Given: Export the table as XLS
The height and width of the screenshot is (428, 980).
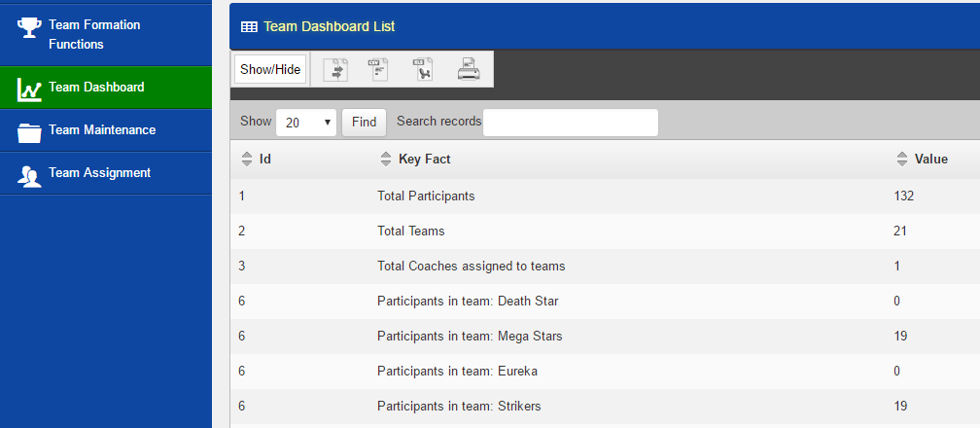Looking at the screenshot, I should [x=423, y=69].
